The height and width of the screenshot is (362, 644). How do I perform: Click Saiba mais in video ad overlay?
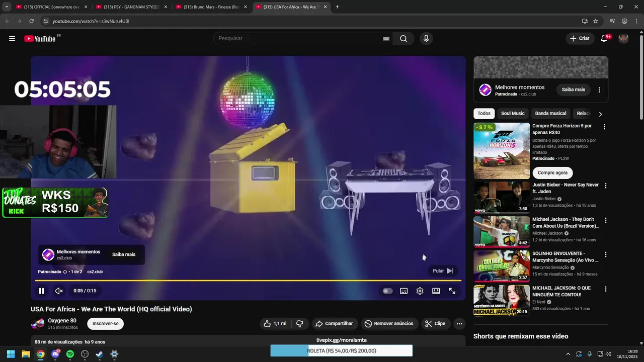(x=124, y=254)
